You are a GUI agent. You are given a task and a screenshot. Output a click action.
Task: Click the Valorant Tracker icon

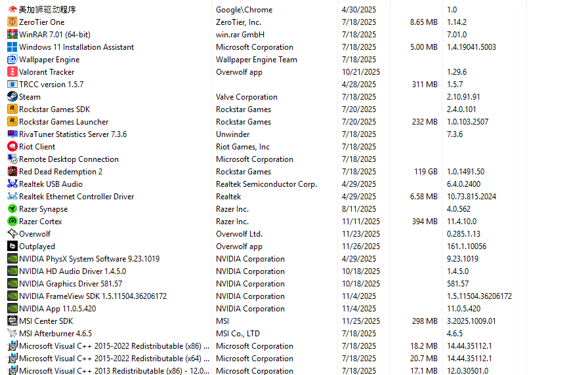pyautogui.click(x=12, y=71)
